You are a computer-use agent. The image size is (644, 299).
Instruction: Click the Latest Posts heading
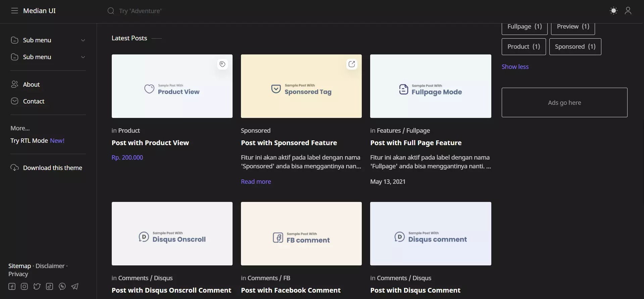(x=129, y=38)
